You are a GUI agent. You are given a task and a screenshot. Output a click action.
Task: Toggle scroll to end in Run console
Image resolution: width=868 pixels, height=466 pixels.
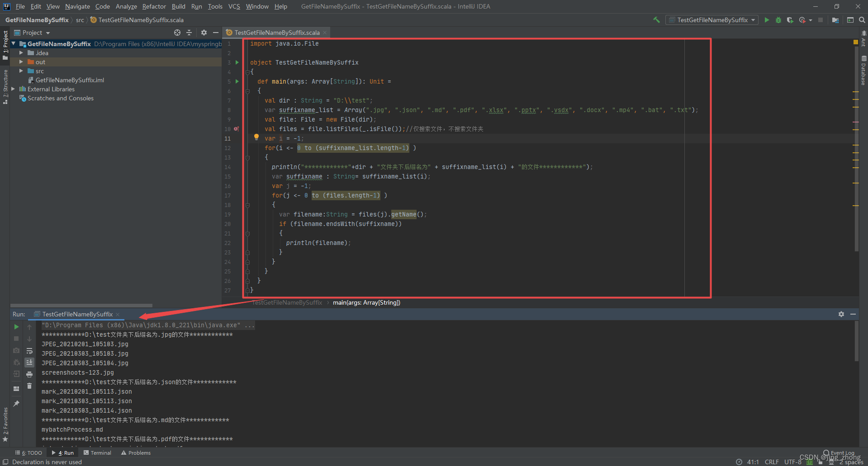point(29,362)
